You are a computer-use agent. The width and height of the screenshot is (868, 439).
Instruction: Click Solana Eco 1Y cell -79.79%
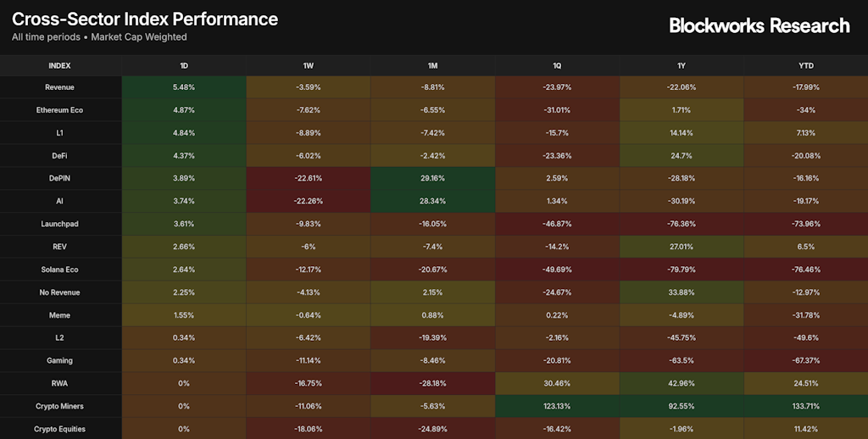681,270
